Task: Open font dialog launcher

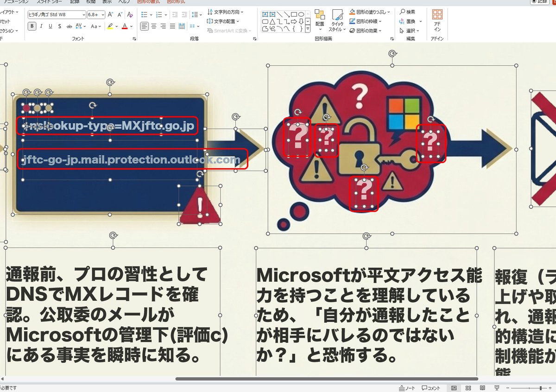Action: pos(134,39)
